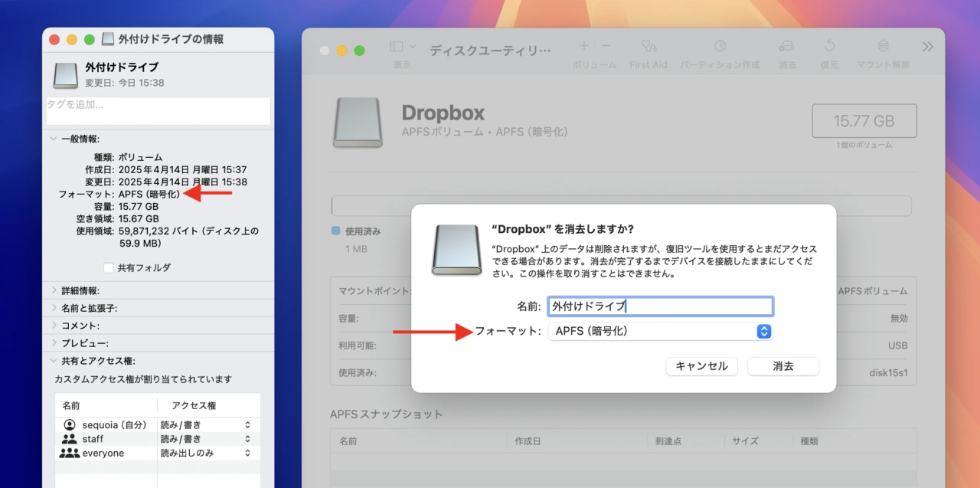Click the toolbar overflow chevron icon
This screenshot has height=488, width=980.
pyautogui.click(x=928, y=47)
